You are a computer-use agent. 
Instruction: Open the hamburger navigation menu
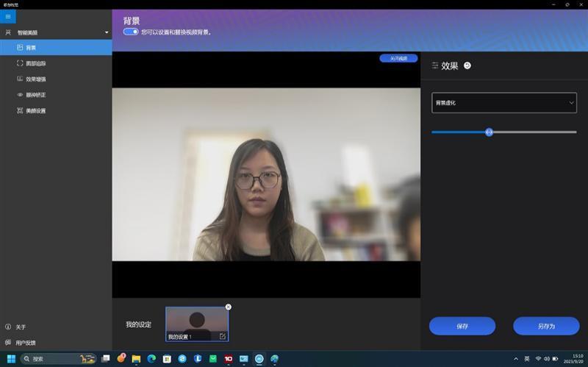coord(8,16)
